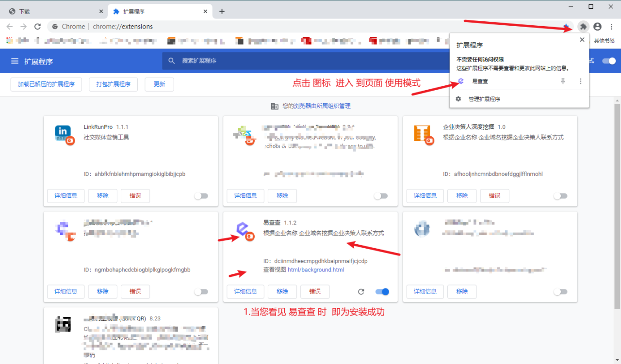Open more options for 易查查 in popup
Screen dimensions: 621x364
point(580,81)
